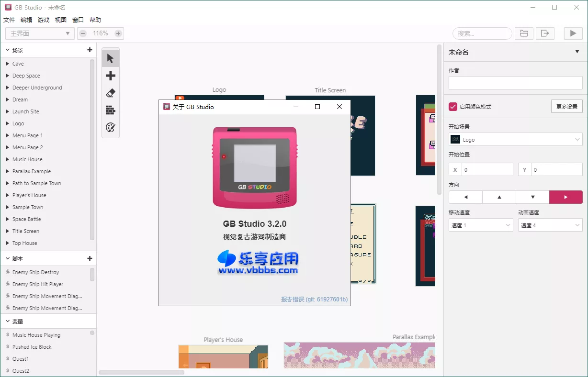588x377 pixels.
Task: Expand the Sample Town scene item
Action: 8,207
